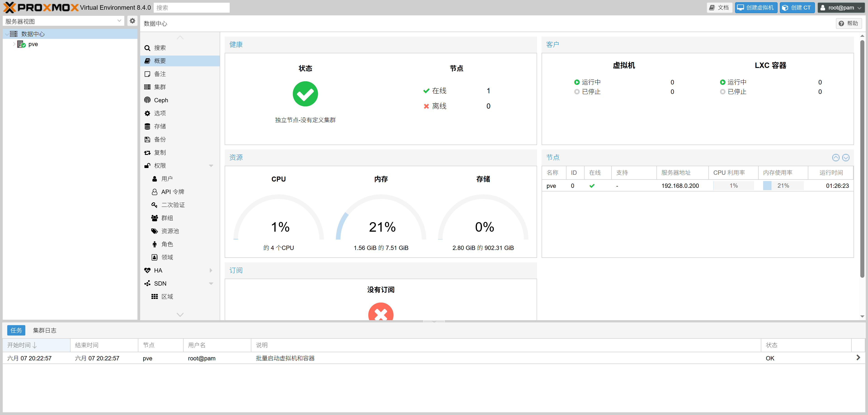
Task: Open the Ceph menu item
Action: click(161, 100)
